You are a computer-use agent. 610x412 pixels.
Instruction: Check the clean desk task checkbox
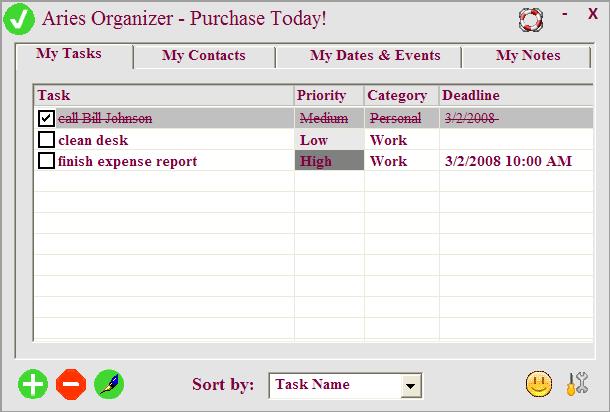(46, 139)
